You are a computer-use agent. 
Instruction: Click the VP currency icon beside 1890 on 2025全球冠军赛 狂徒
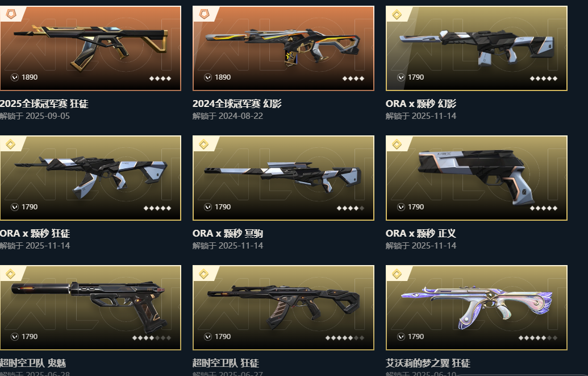(15, 77)
